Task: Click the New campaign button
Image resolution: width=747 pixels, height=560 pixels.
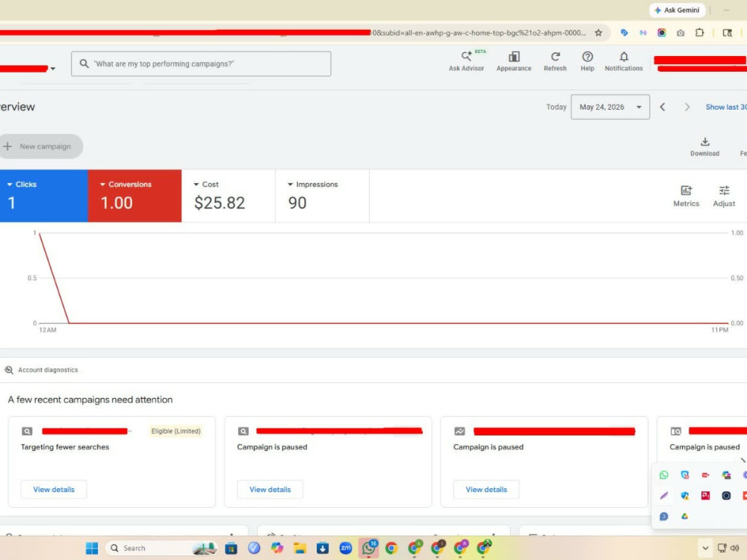Action: pyautogui.click(x=40, y=146)
